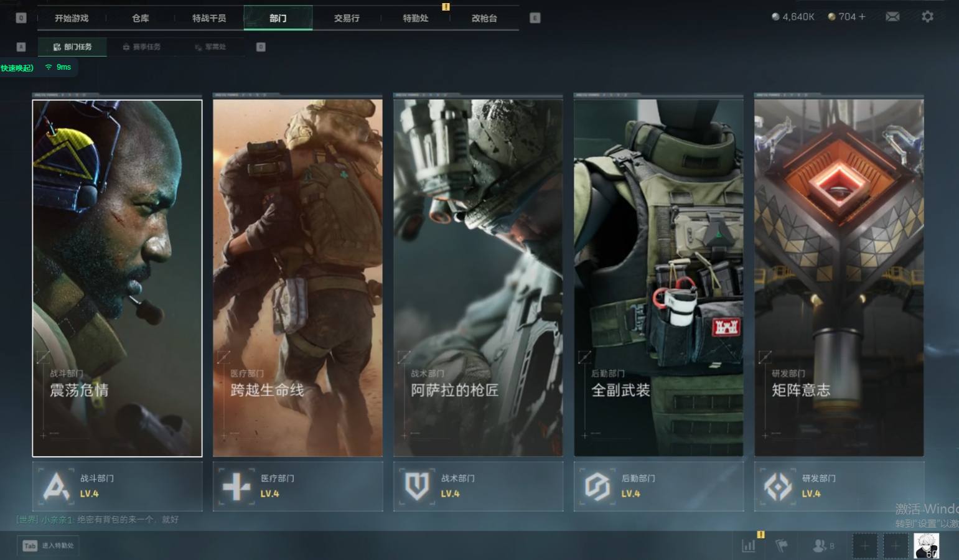Click the 704 currency balance

pyautogui.click(x=847, y=17)
